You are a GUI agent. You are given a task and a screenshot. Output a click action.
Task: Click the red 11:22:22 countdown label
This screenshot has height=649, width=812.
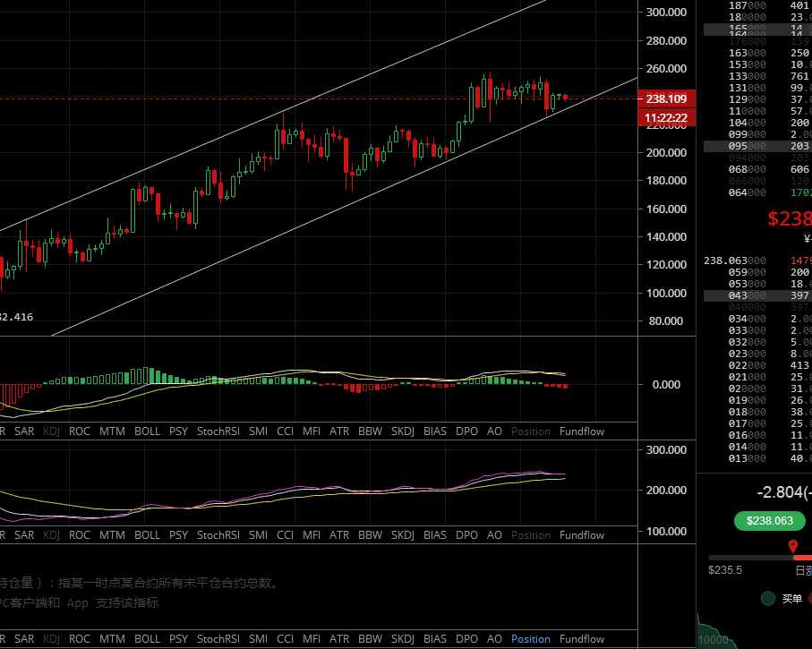(x=665, y=117)
